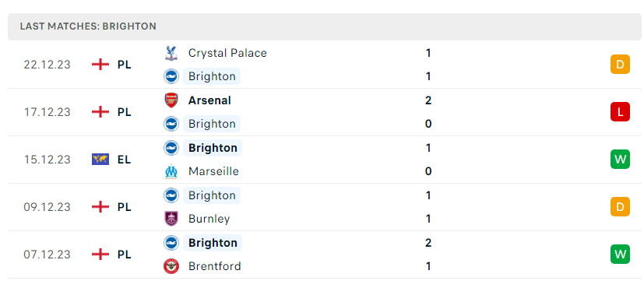Screen dimensions: 644x288
Task: Click the Brentford bee crest icon
Action: point(171,266)
